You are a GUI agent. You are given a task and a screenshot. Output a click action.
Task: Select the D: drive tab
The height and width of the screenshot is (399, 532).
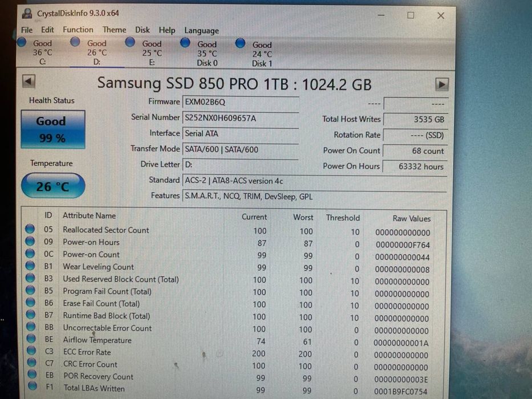pos(97,52)
